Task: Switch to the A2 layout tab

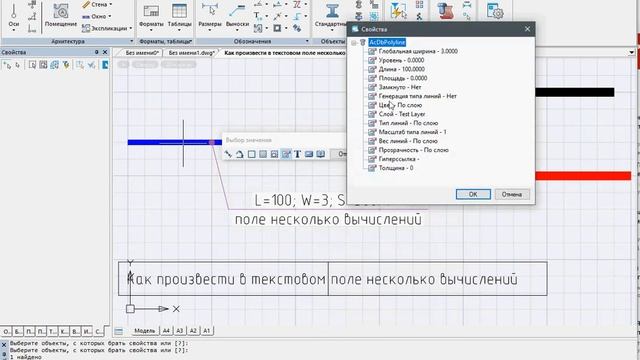Action: tap(193, 331)
